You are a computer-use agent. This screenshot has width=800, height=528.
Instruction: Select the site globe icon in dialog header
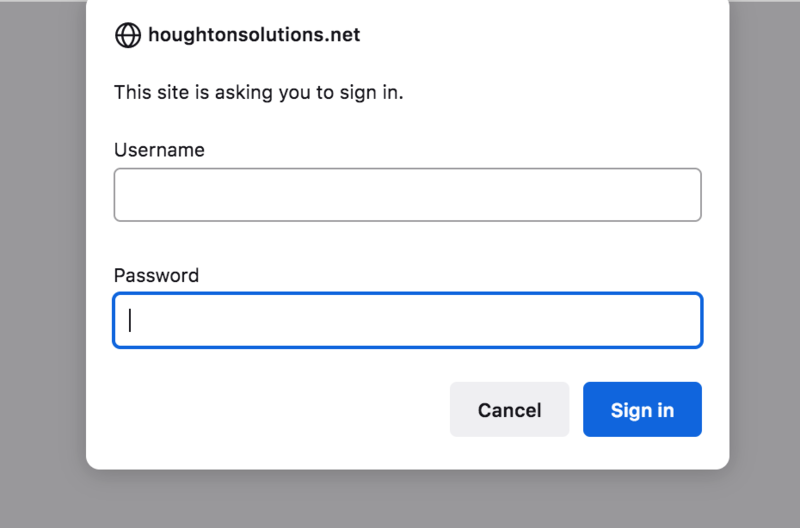point(128,35)
